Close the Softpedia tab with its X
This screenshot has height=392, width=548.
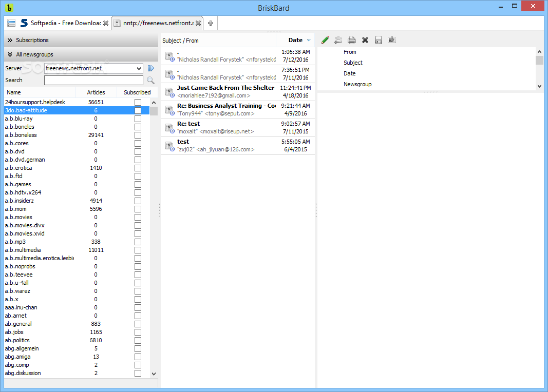[106, 23]
